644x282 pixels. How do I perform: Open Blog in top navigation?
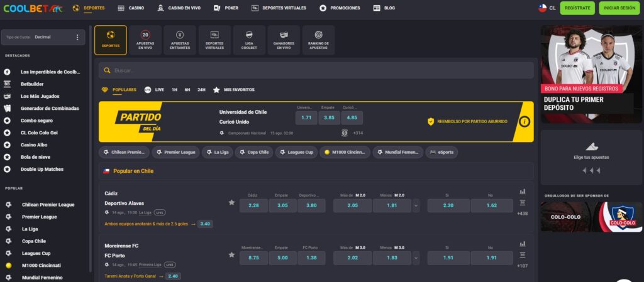[384, 8]
